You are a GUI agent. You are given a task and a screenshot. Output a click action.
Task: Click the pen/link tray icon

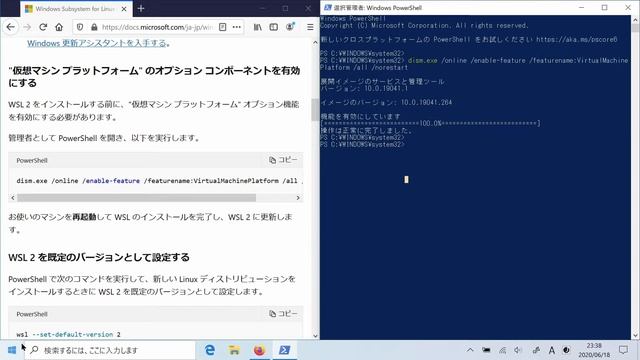(536, 350)
